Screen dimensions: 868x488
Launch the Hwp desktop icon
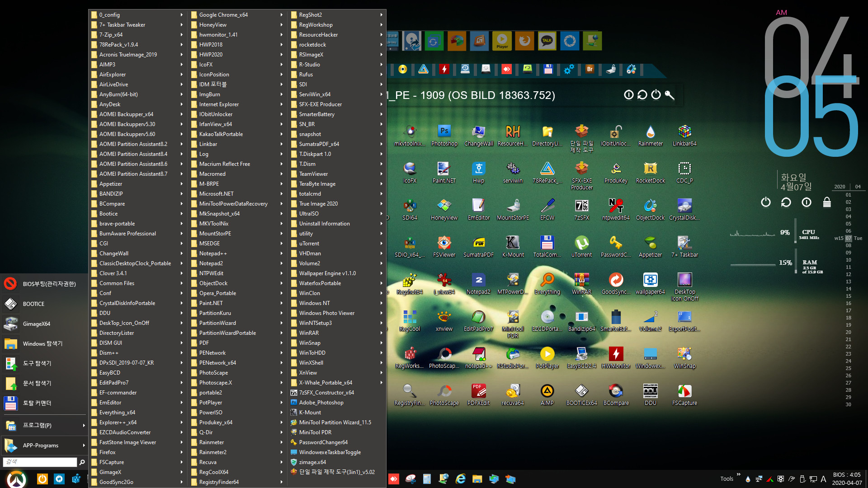click(x=478, y=173)
